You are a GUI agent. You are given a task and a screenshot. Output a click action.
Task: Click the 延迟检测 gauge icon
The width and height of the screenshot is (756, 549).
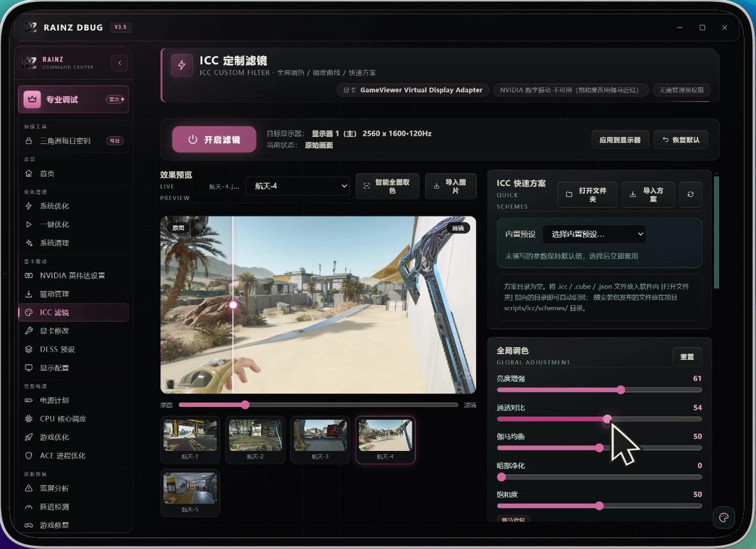tap(29, 507)
